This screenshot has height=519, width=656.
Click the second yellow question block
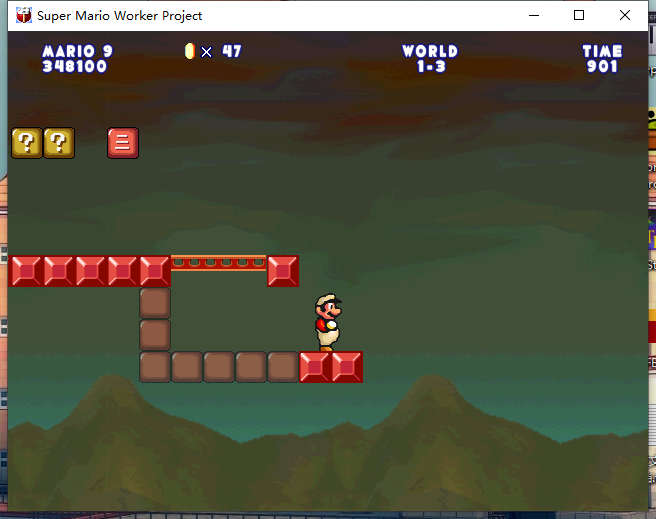tap(59, 143)
